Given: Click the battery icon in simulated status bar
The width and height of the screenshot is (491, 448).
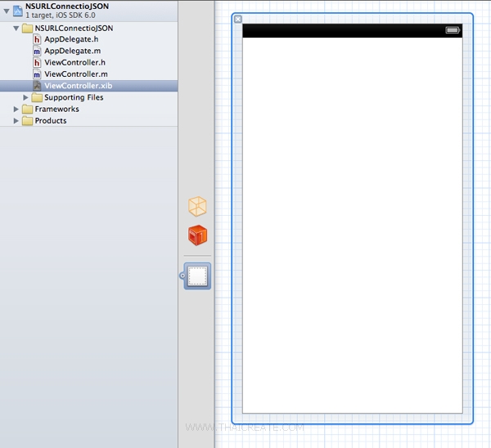Looking at the screenshot, I should (453, 30).
